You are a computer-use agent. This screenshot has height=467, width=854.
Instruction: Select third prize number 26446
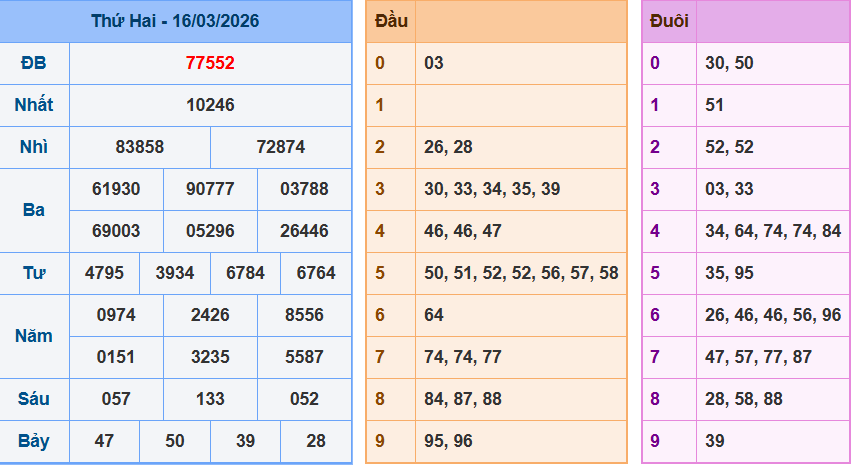coord(304,231)
